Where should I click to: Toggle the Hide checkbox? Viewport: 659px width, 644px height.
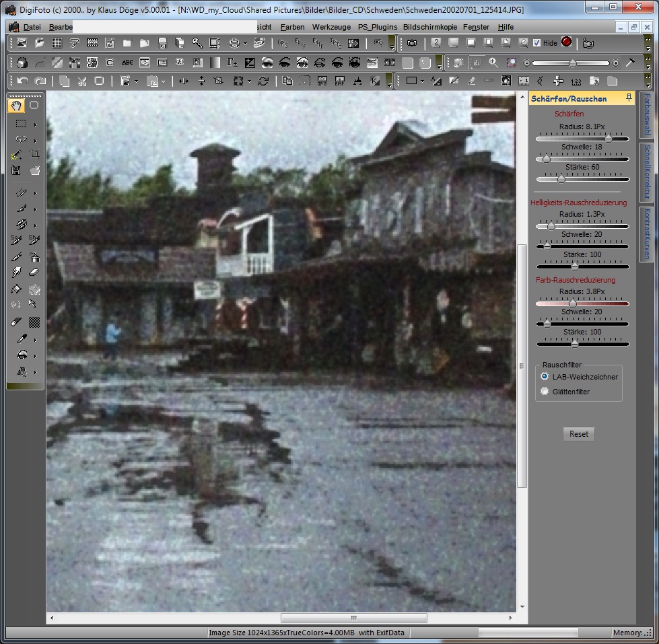[536, 43]
